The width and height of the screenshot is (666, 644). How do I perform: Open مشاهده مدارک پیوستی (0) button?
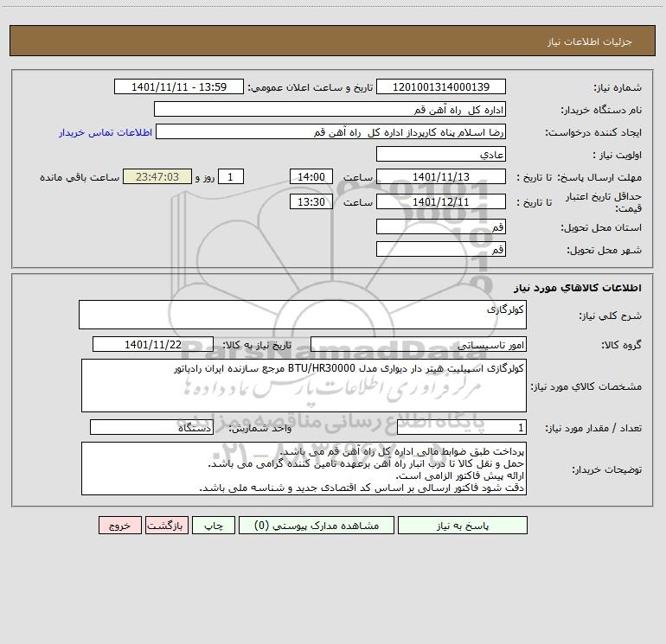coord(316,525)
